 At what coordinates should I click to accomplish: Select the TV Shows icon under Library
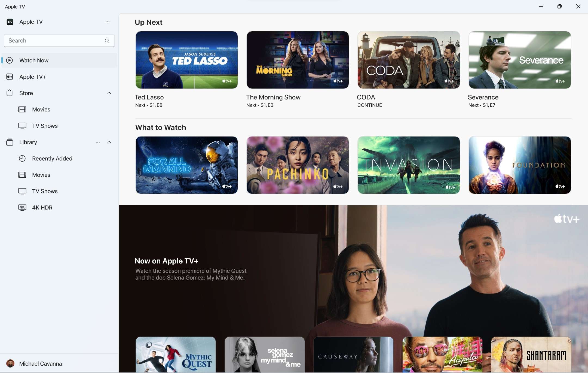point(22,191)
